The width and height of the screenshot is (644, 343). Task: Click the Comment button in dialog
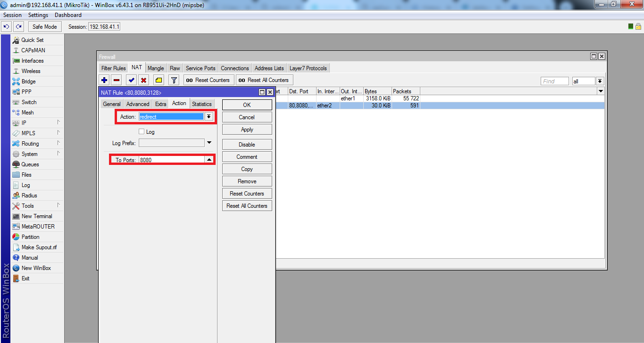click(247, 157)
